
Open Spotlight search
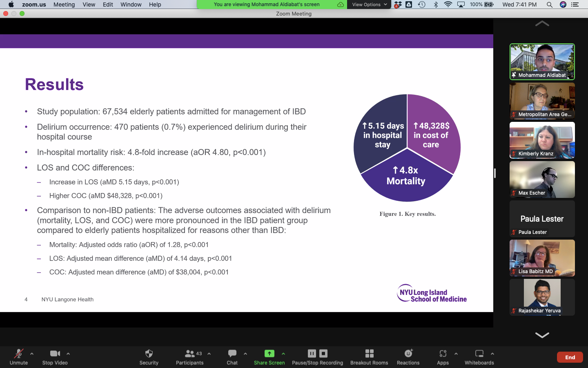tap(550, 4)
